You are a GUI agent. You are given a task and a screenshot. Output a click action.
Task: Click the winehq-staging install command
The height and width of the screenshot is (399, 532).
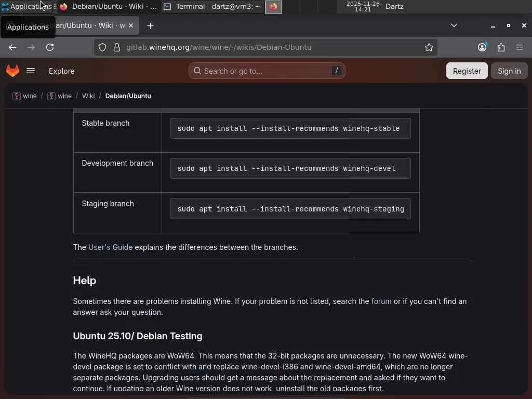click(x=290, y=209)
